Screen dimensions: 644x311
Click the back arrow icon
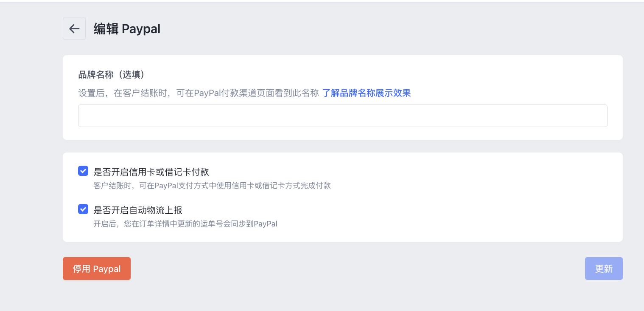(x=74, y=28)
